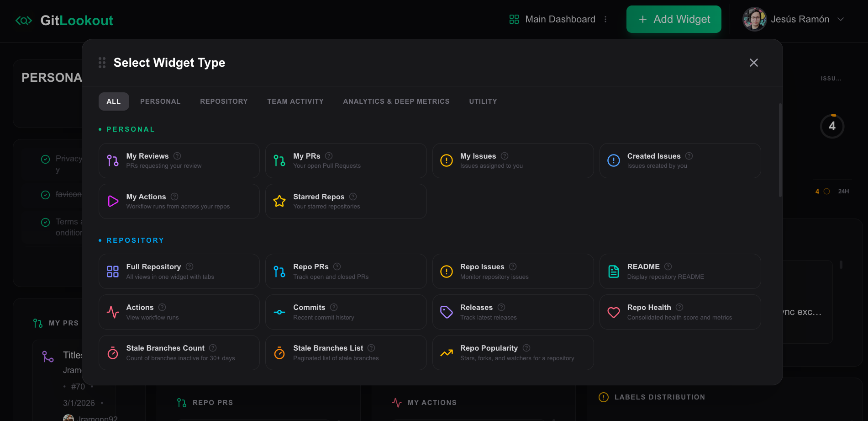
Task: Click the Repo Health heart icon
Action: (x=614, y=312)
